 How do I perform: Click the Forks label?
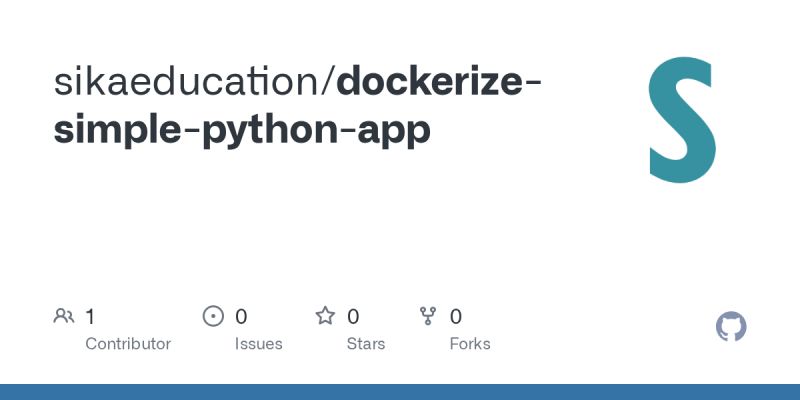tap(470, 344)
